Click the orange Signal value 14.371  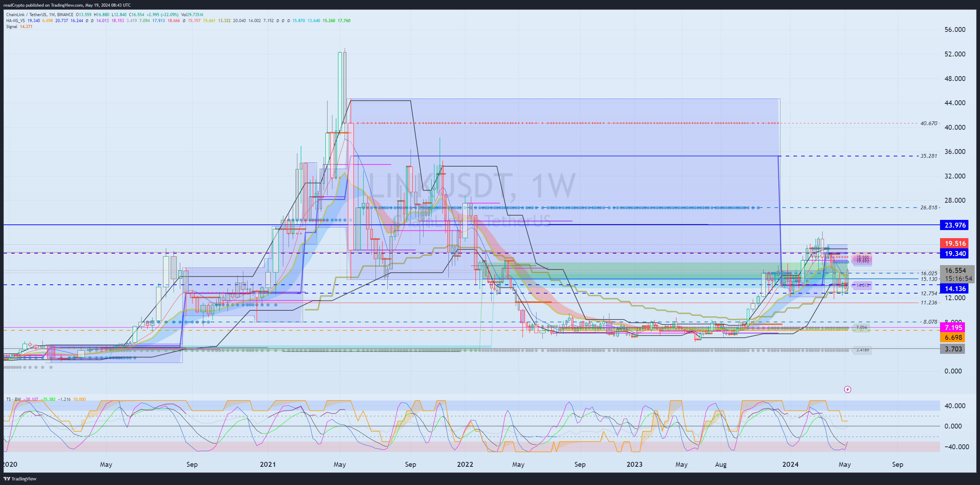pos(26,27)
